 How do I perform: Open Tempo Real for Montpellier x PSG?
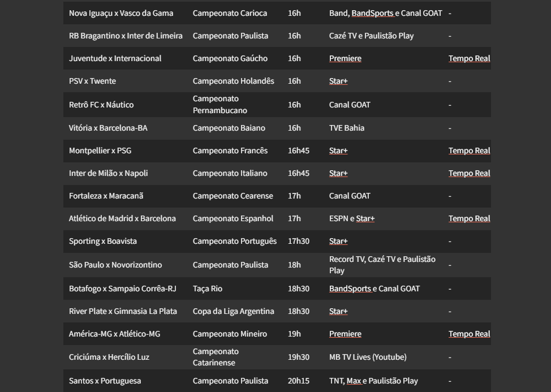469,150
